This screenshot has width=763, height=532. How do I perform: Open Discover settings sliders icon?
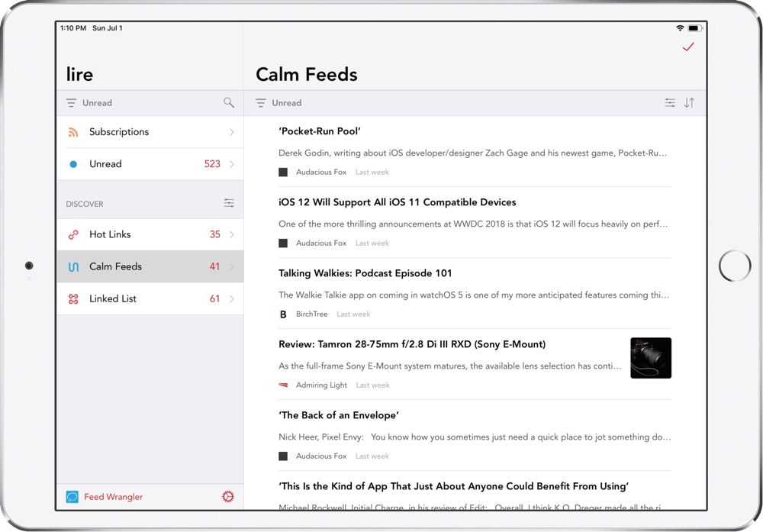pos(229,203)
